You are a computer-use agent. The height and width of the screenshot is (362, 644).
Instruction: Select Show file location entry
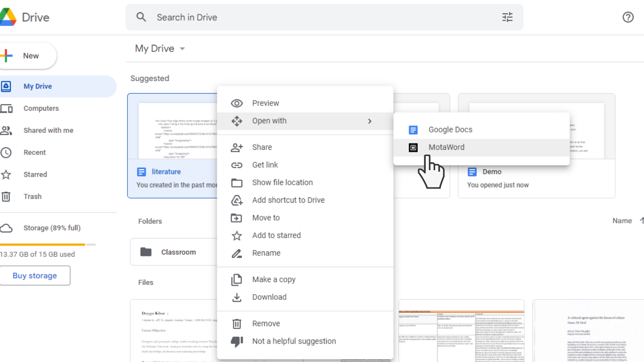pyautogui.click(x=305, y=183)
